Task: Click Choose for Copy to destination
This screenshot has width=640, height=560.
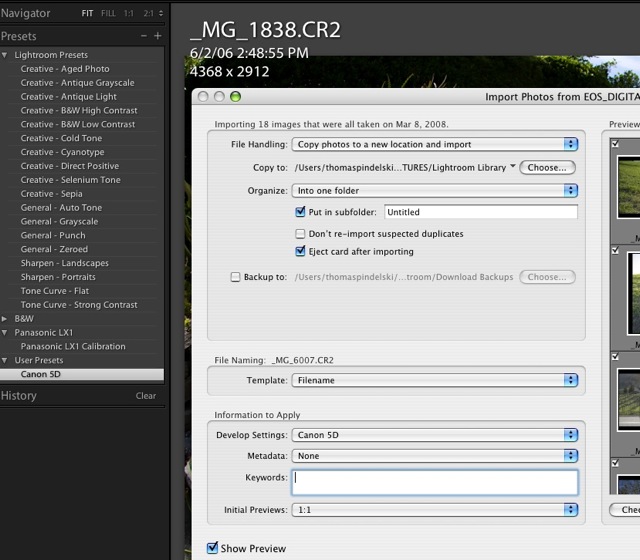Action: (x=547, y=167)
